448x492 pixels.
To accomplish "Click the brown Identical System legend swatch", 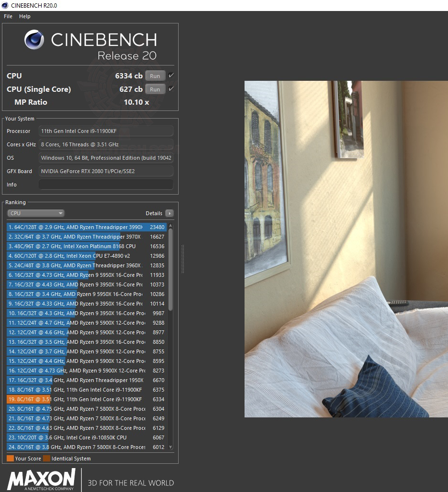I will (x=46, y=459).
